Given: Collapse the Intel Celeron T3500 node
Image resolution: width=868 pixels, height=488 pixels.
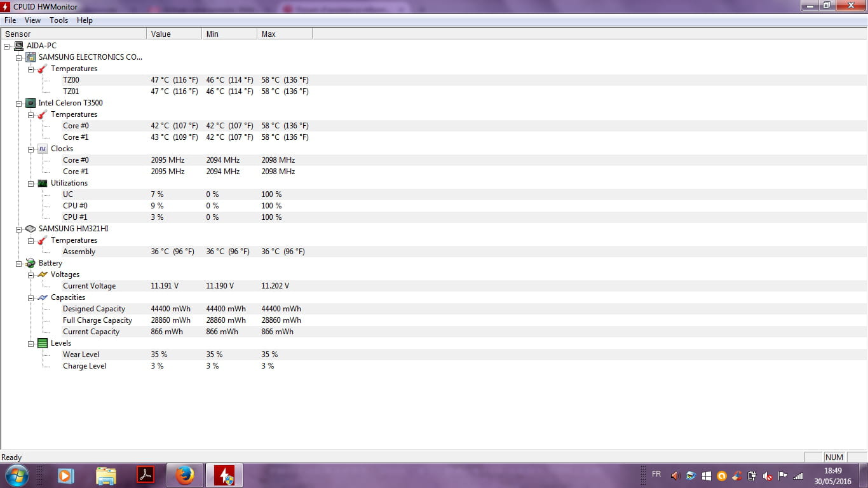Looking at the screenshot, I should coord(19,103).
